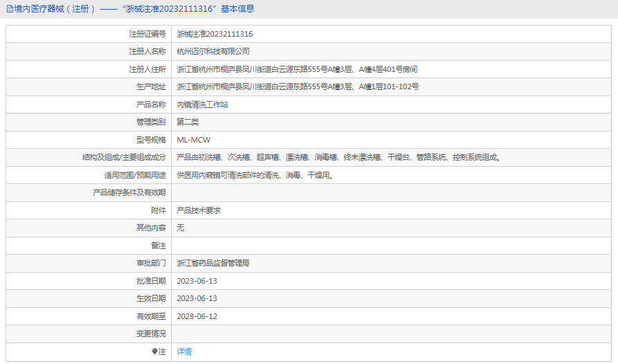Click the 型号规格 row label

[151, 140]
